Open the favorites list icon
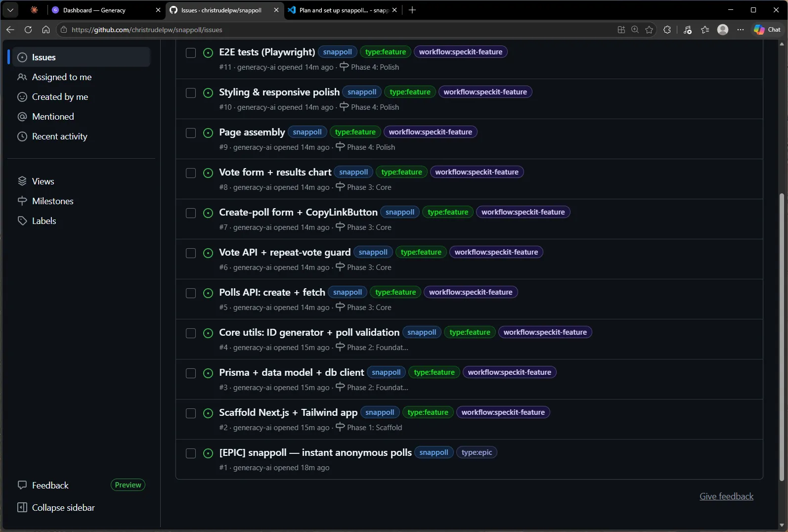The height and width of the screenshot is (532, 788). [705, 30]
